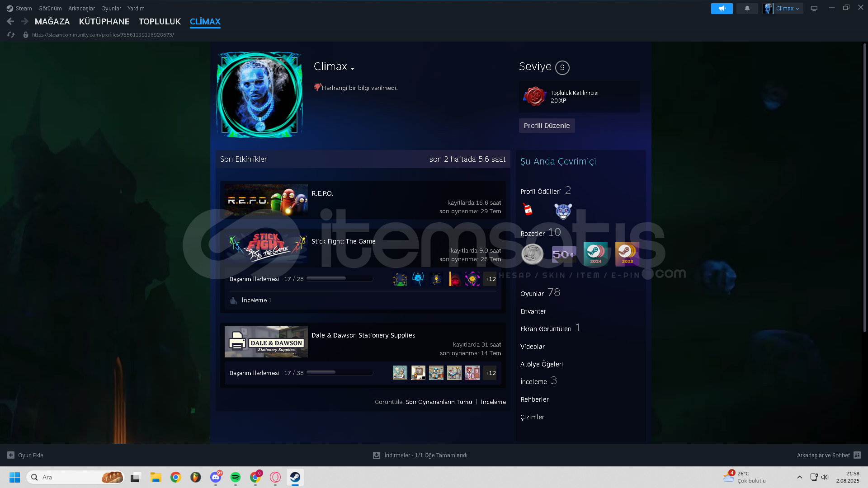The image size is (868, 488).
Task: Click the Climax profile avatar image
Action: coord(259,95)
